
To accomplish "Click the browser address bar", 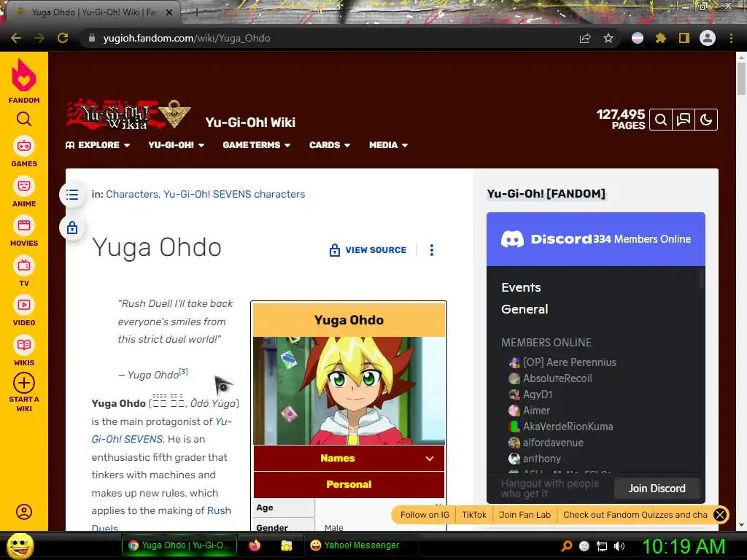I will [x=329, y=38].
